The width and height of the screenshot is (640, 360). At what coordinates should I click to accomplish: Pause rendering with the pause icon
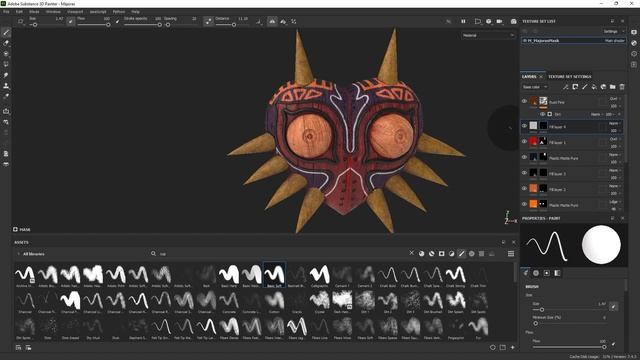(x=463, y=21)
